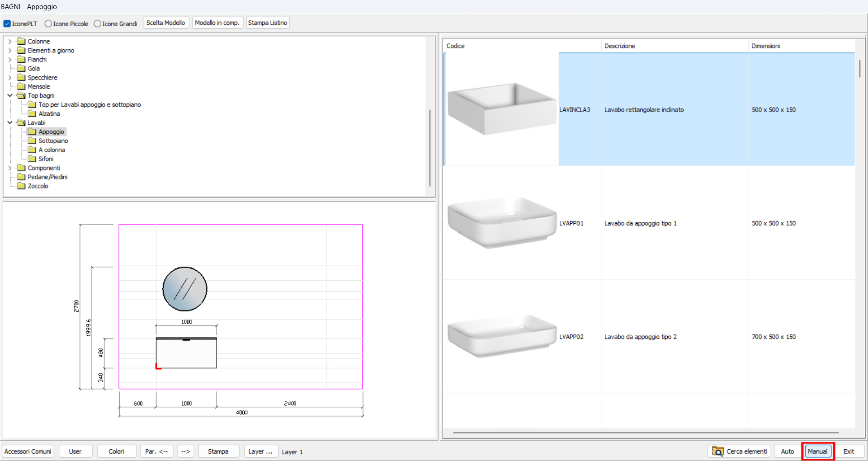Expand the Colonne tree node
Image resolution: width=868 pixels, height=461 pixels.
tap(10, 41)
